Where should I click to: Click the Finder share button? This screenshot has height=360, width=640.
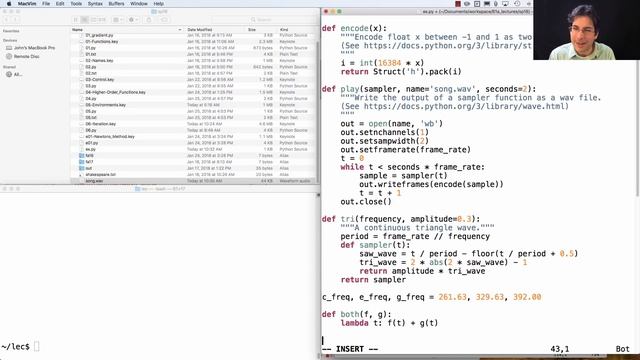click(x=149, y=20)
